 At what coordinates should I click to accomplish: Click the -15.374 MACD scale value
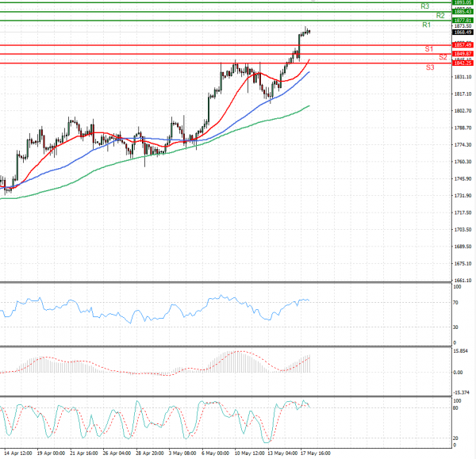click(461, 392)
